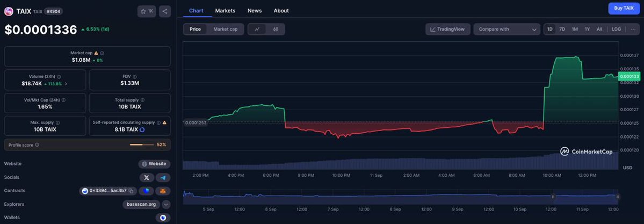Click the $0.0001336 price heading
644x224 pixels.
coord(41,30)
